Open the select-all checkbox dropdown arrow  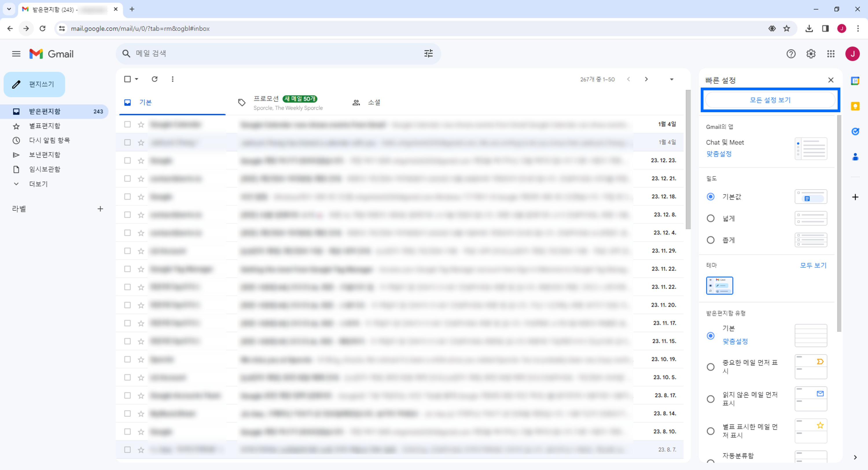pyautogui.click(x=137, y=79)
